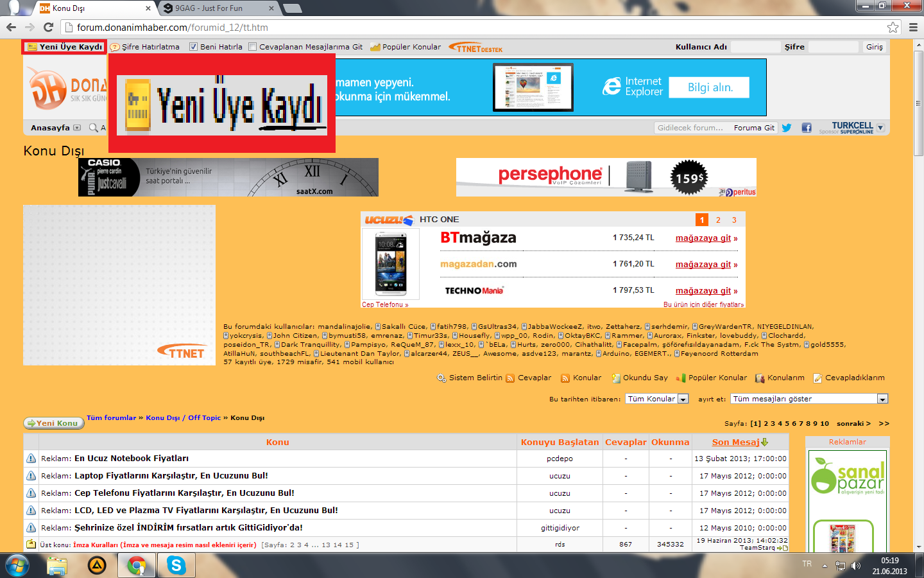This screenshot has width=924, height=578.
Task: Select HTC ONE price page 2
Action: point(718,220)
